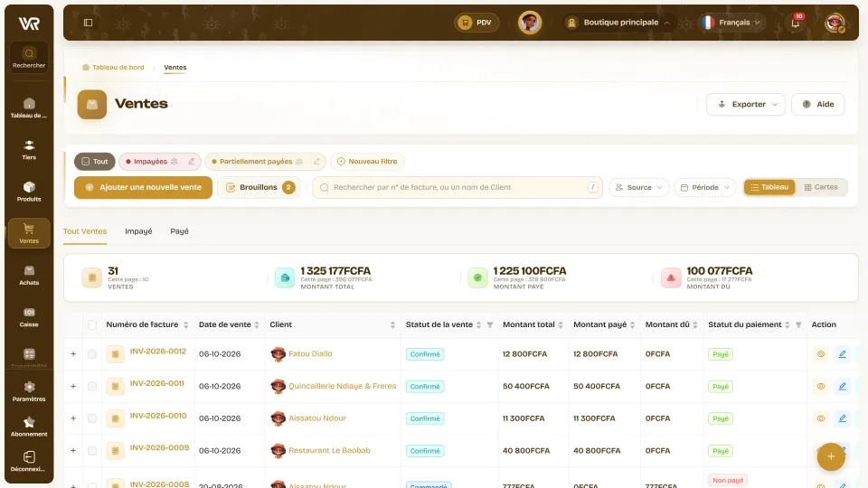This screenshot has width=868, height=488.
Task: Open the Produits section in sidebar
Action: [x=29, y=192]
